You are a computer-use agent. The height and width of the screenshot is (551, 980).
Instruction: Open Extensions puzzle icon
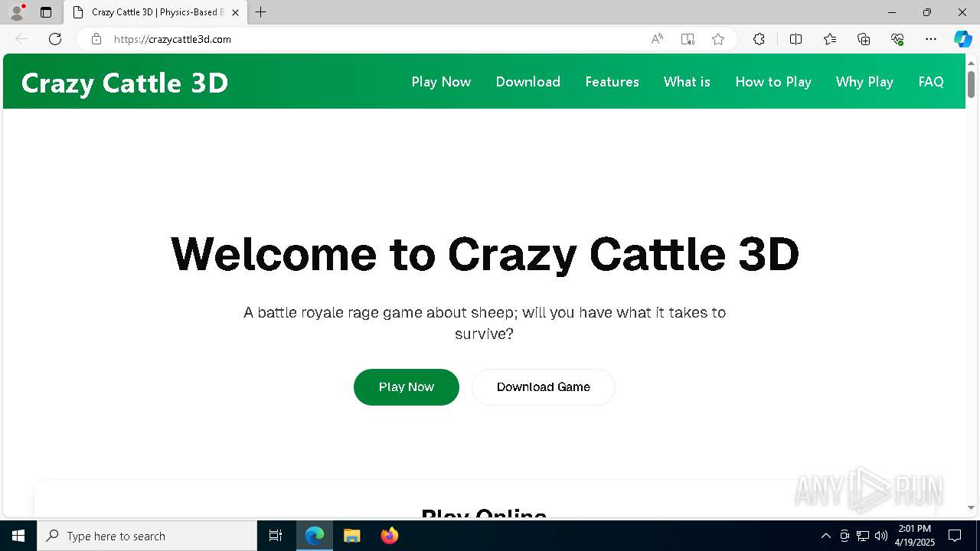pyautogui.click(x=759, y=39)
